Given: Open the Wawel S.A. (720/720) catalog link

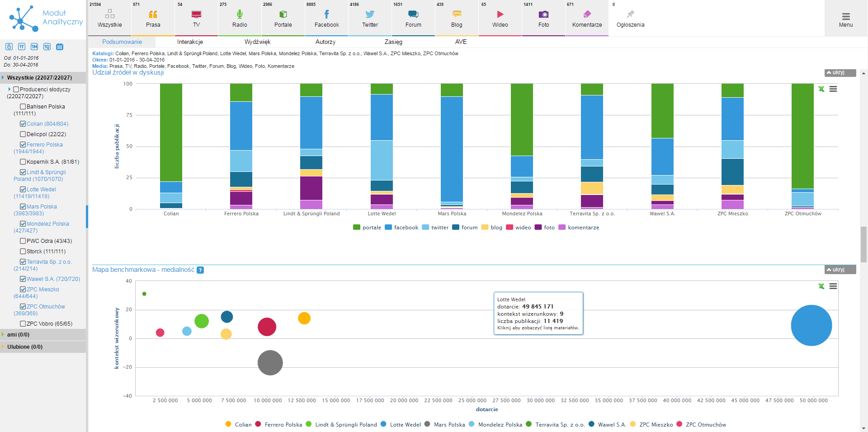Looking at the screenshot, I should point(53,279).
